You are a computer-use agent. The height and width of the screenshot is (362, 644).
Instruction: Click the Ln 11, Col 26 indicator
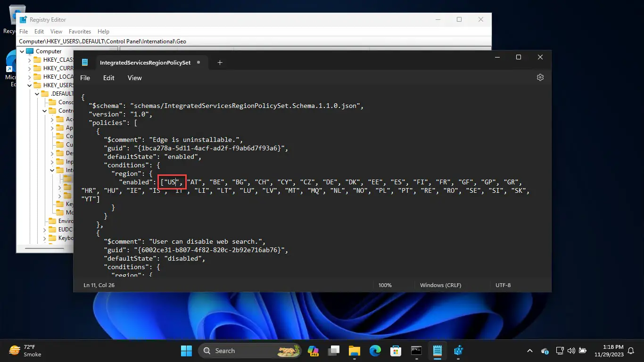coord(99,285)
